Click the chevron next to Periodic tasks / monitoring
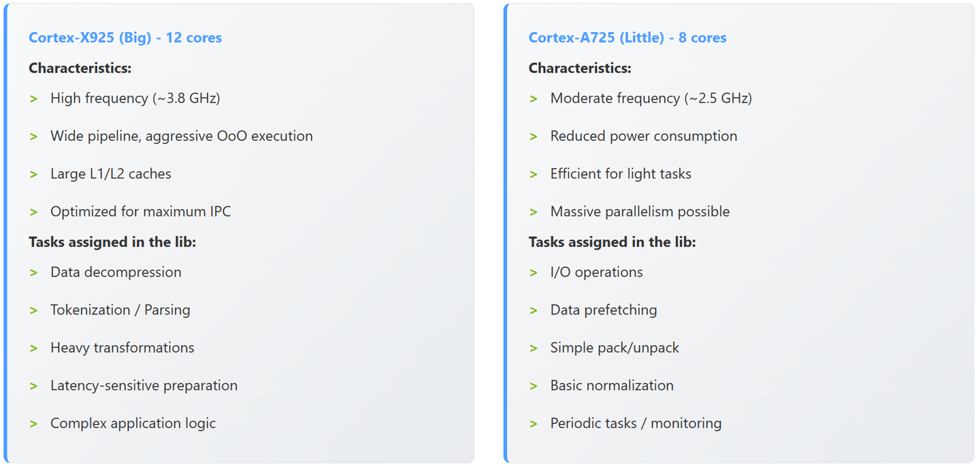The width and height of the screenshot is (980, 471). [534, 424]
